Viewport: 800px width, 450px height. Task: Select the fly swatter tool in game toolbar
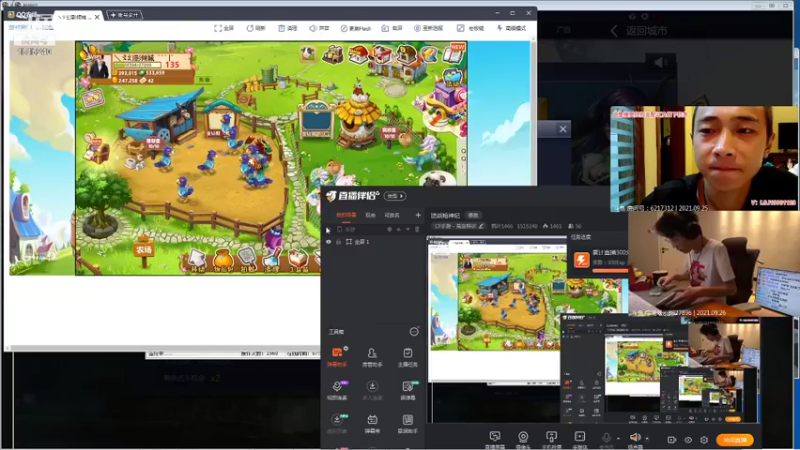point(247,261)
